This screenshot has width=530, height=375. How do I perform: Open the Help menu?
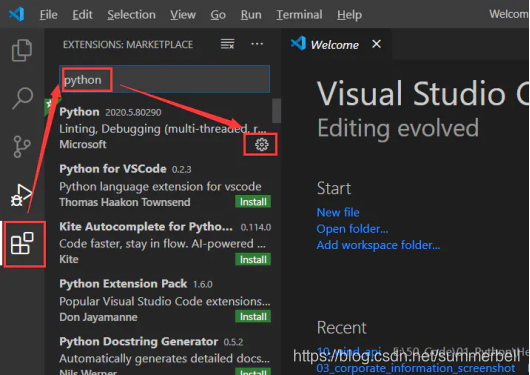(x=349, y=15)
